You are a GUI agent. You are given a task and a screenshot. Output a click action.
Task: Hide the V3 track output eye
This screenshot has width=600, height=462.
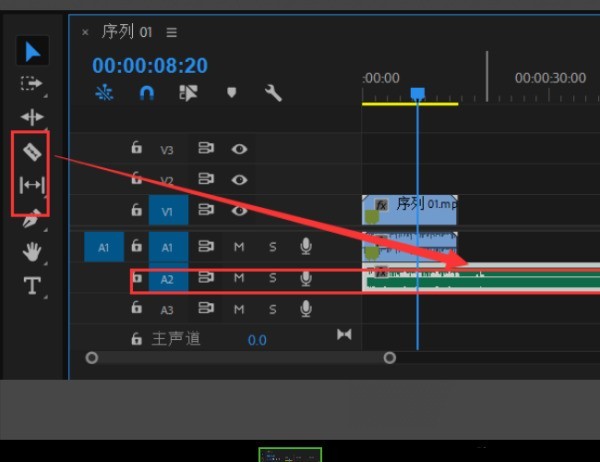(x=239, y=149)
